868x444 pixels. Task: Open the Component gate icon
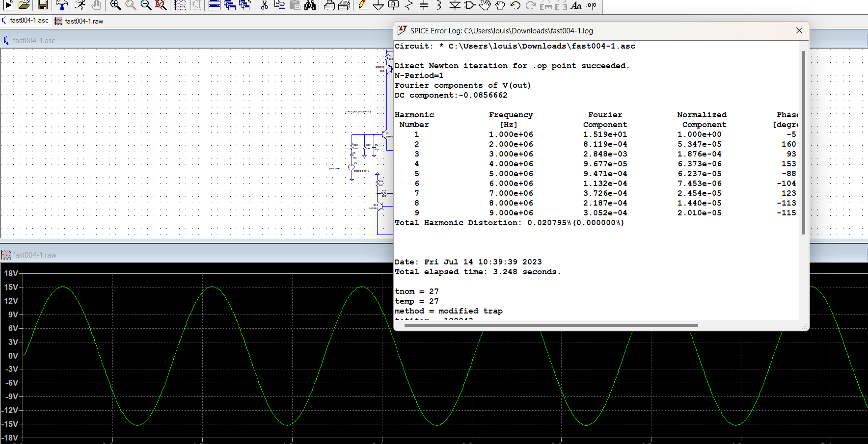[470, 5]
